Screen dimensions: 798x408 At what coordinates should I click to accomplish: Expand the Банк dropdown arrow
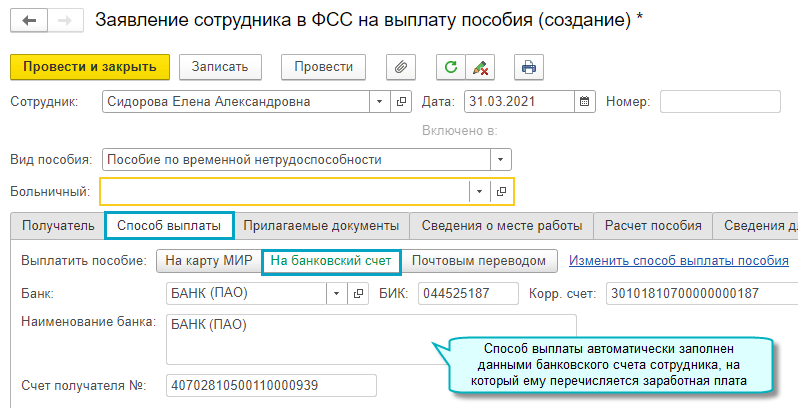point(336,294)
